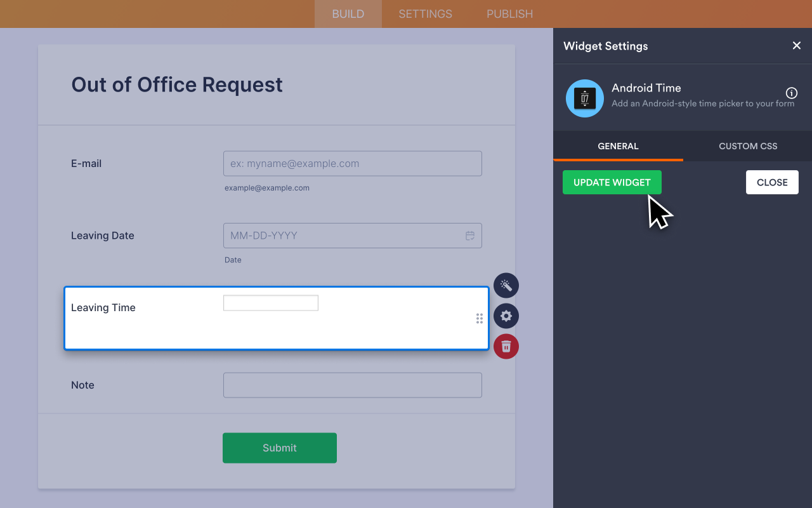The width and height of the screenshot is (812, 508).
Task: Focus the Leaving Date input box
Action: (x=343, y=236)
